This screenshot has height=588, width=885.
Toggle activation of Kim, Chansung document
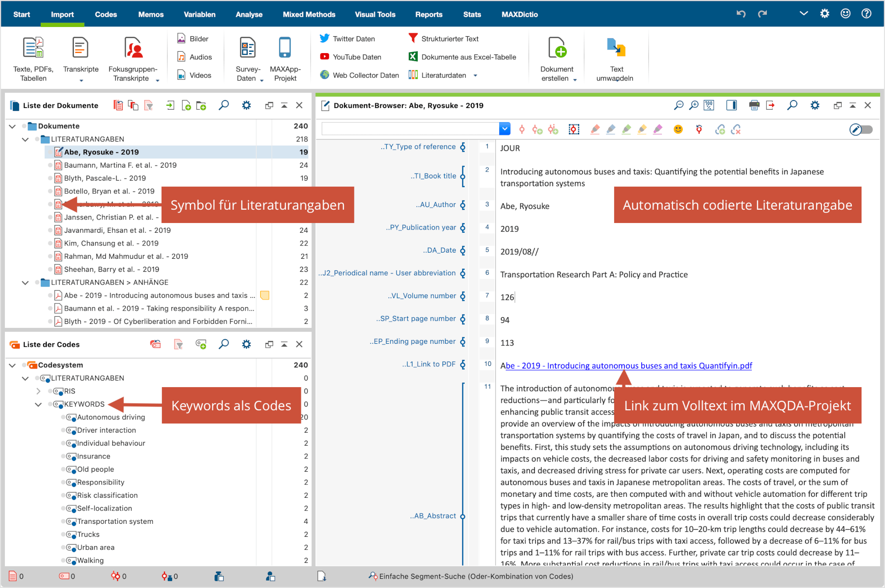coord(50,243)
